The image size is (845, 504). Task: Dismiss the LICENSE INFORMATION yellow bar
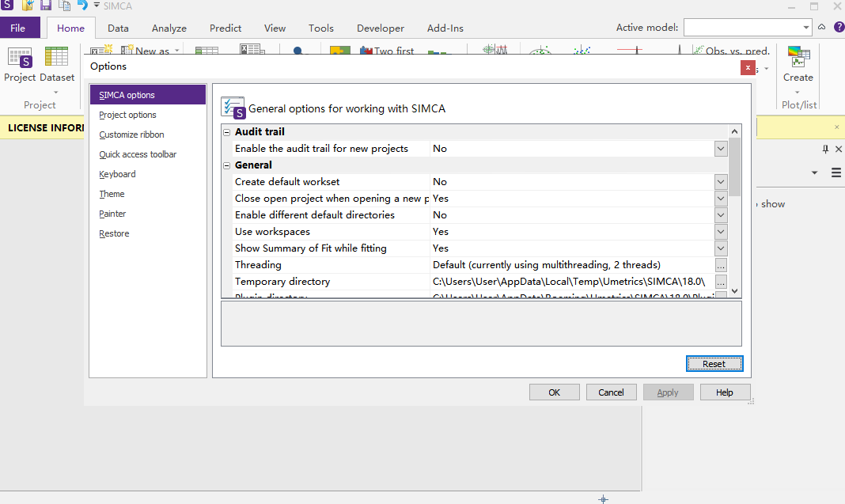pos(836,127)
